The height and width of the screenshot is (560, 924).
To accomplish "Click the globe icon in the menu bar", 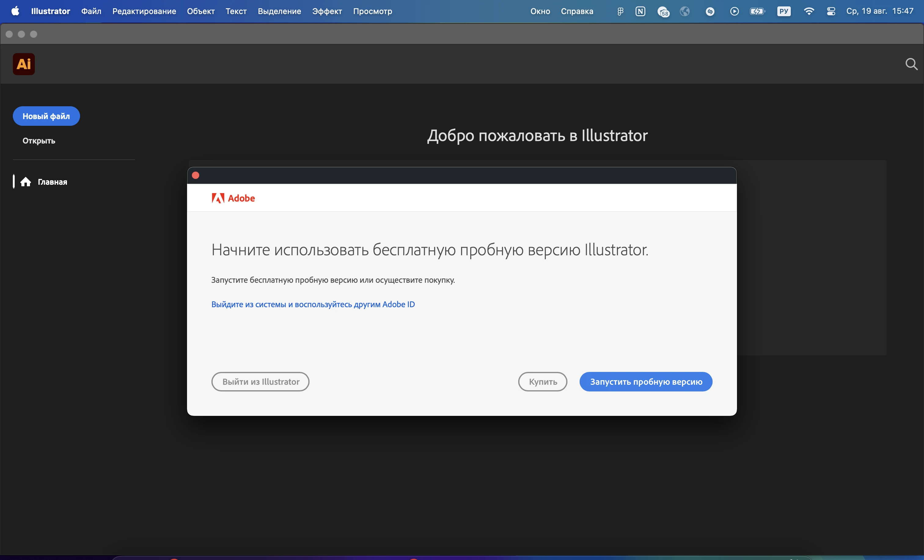I will [x=685, y=11].
